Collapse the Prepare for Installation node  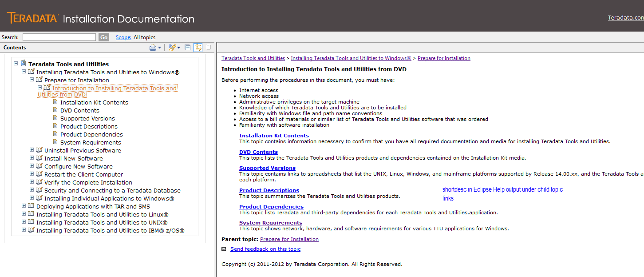tap(32, 80)
